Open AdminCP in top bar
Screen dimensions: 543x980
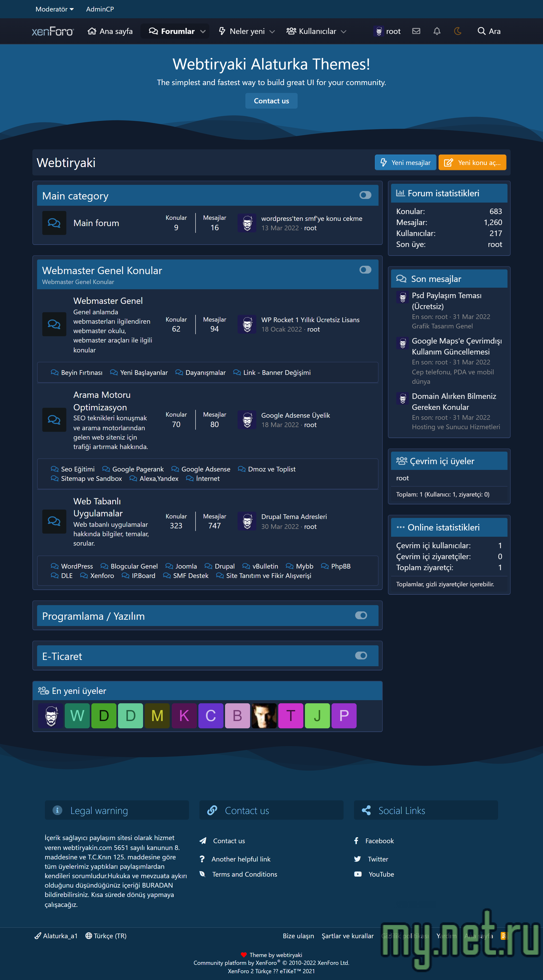tap(100, 9)
